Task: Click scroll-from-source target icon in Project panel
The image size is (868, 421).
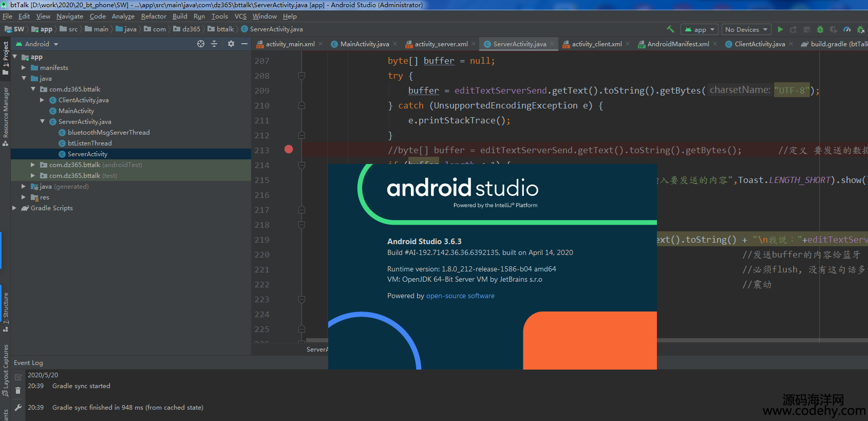Action: 201,44
